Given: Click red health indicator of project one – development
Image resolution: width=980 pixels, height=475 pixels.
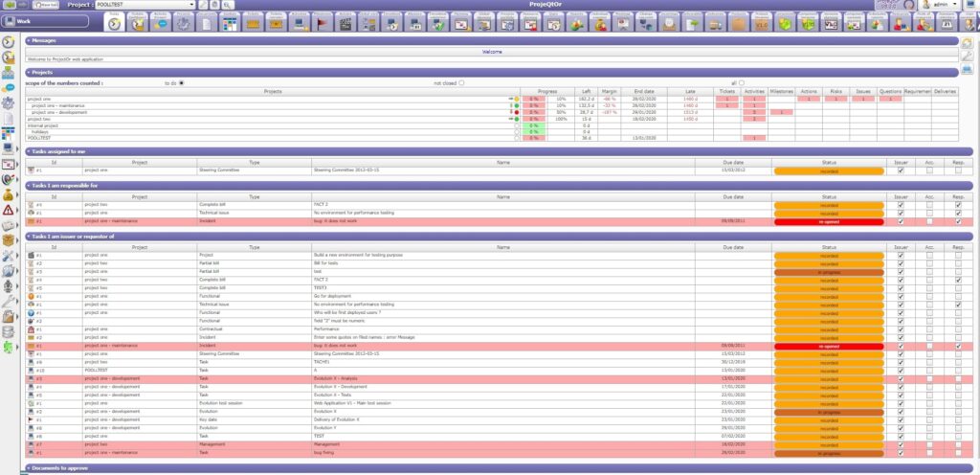Looking at the screenshot, I should (x=516, y=112).
